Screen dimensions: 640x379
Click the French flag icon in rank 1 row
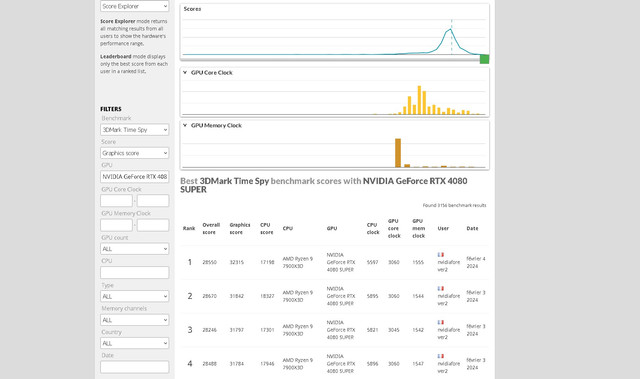[440, 255]
